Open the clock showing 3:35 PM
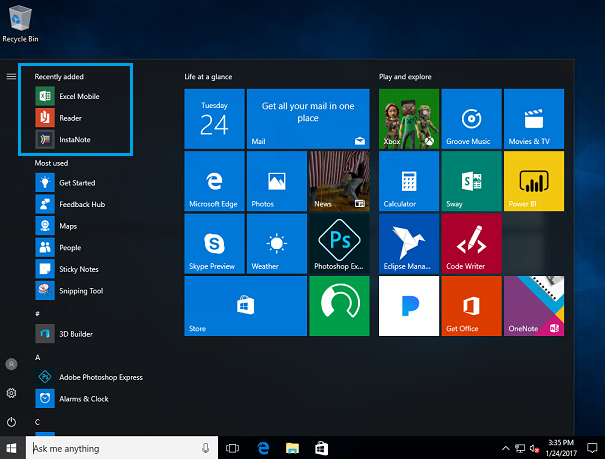 pos(561,448)
